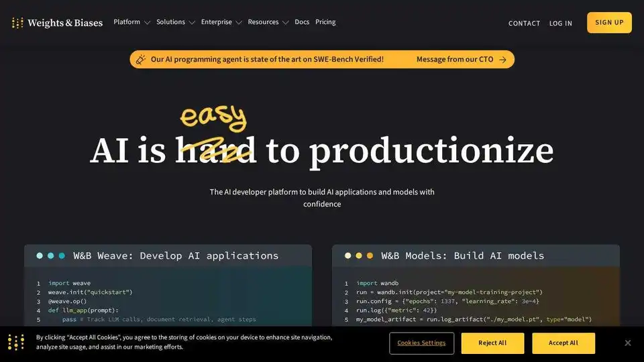
Task: Open the CONTACT link
Action: click(x=524, y=23)
